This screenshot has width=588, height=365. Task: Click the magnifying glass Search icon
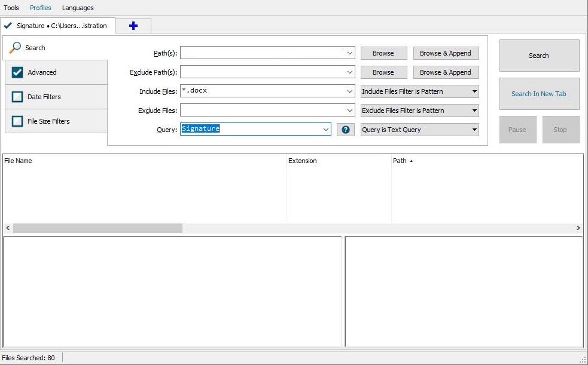(x=16, y=47)
